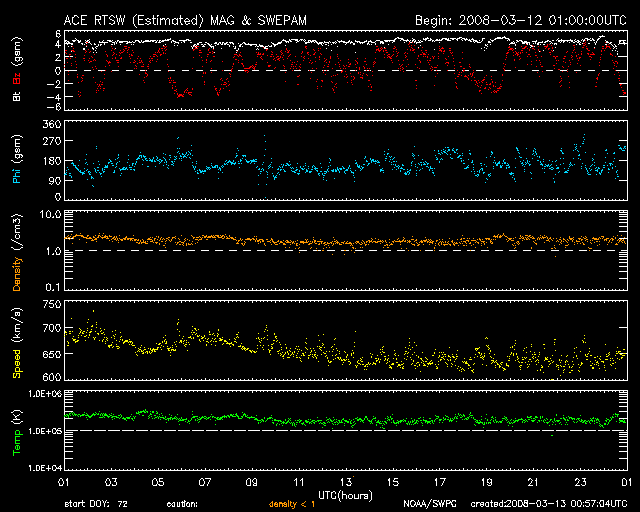Click the UTC(hours) x-axis label
Screen dimensions: 640x512
tap(345, 495)
